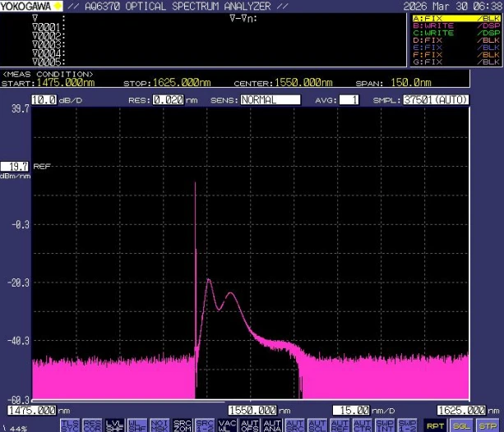Click the RES COR resolution correction icon
504x432 pixels.
(91, 425)
